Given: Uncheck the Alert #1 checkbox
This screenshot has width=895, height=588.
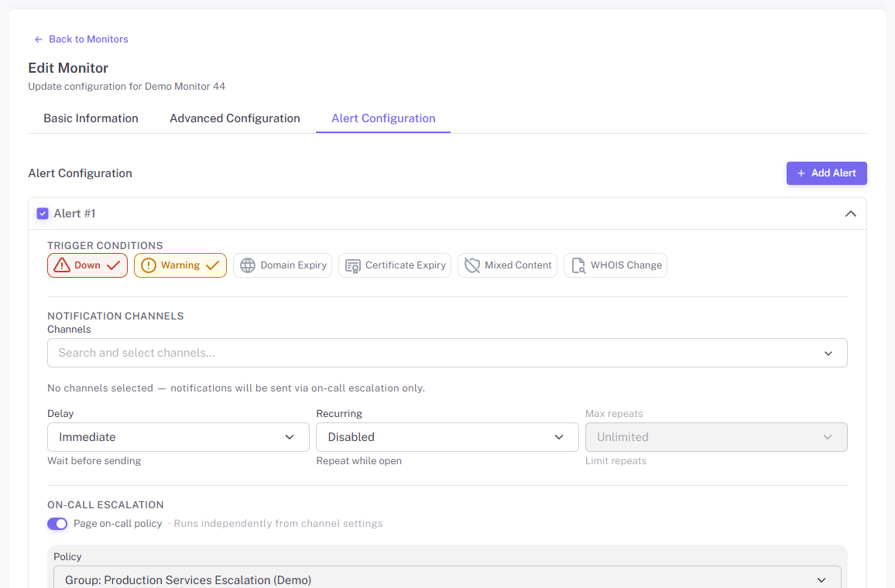Looking at the screenshot, I should 43,213.
